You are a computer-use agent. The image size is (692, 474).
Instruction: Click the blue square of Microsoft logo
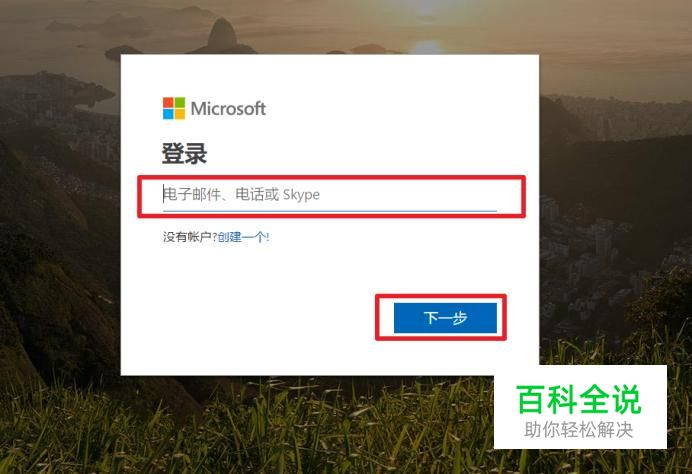pyautogui.click(x=168, y=114)
